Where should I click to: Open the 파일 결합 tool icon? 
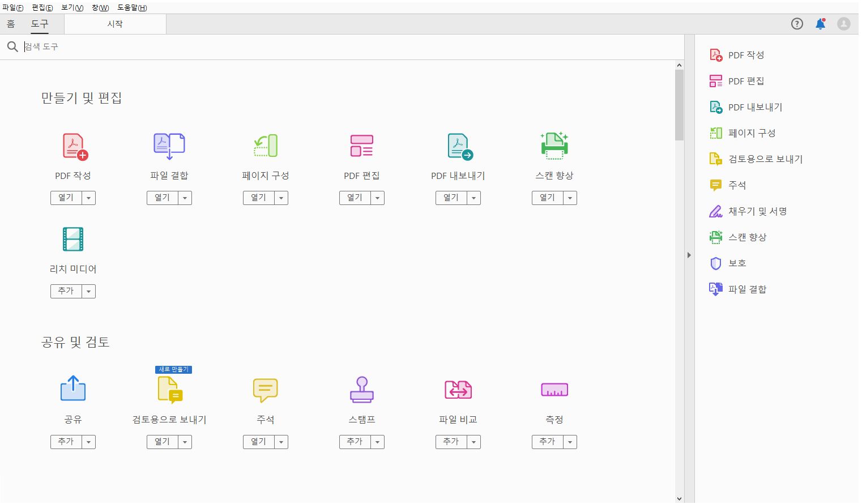169,145
